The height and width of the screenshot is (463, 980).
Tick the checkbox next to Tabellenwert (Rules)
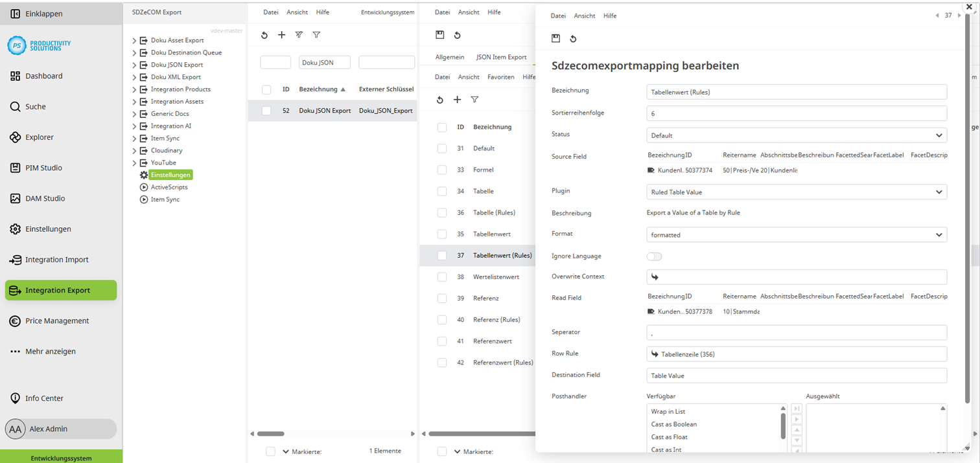[441, 255]
